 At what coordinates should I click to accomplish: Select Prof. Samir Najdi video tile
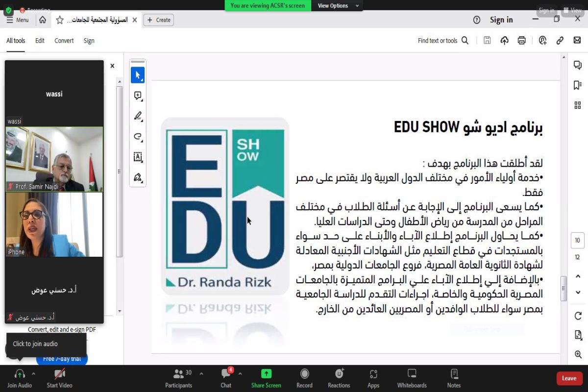coord(54,159)
